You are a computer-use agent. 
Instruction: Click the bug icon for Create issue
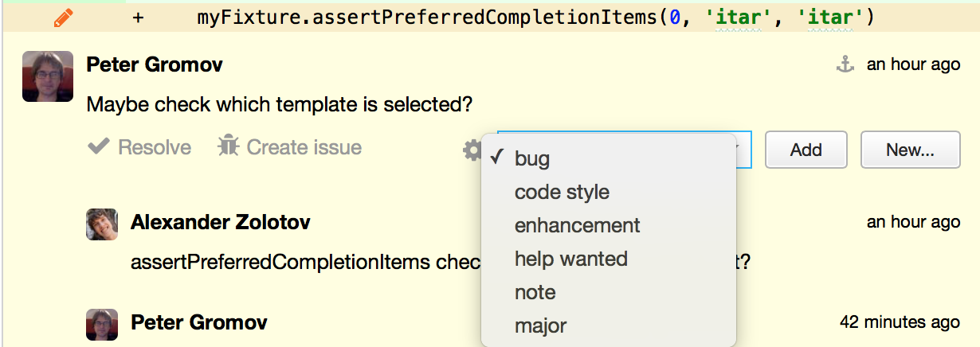click(x=229, y=147)
